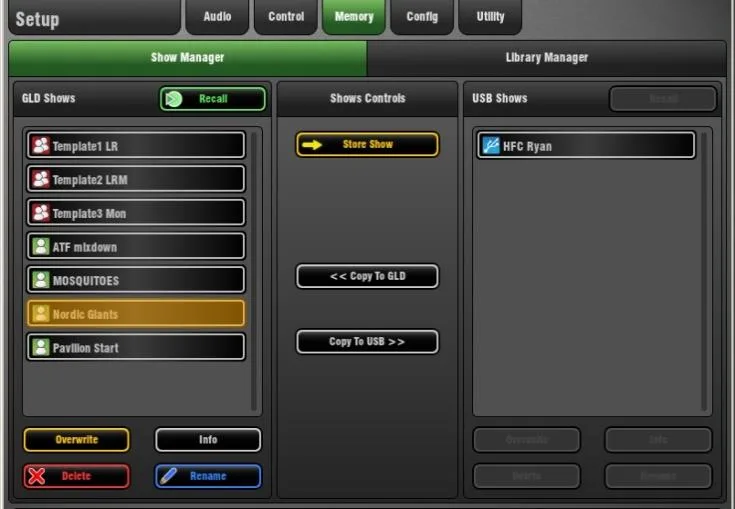Click the Store Show button
The width and height of the screenshot is (735, 509).
(x=368, y=144)
